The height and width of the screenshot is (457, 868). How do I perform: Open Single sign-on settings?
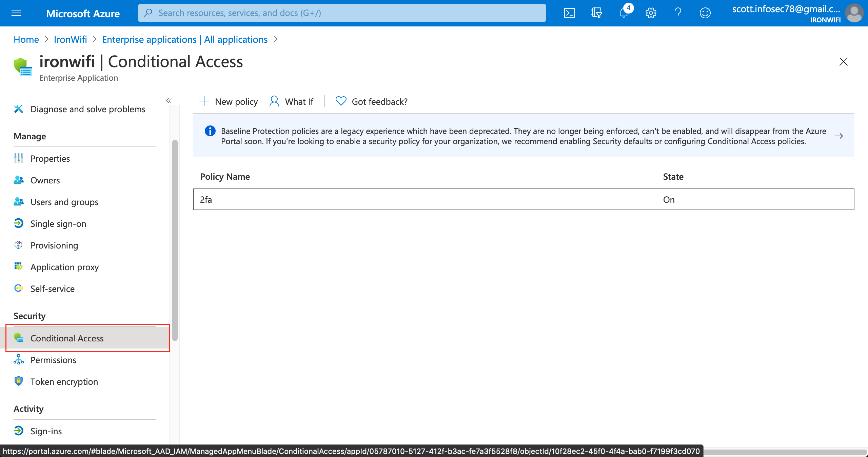point(58,223)
